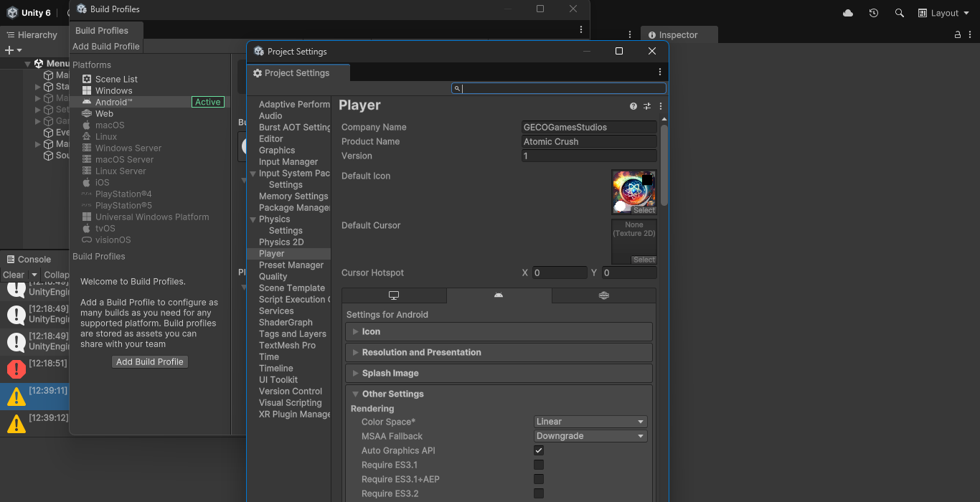The height and width of the screenshot is (502, 980).
Task: Clear the Console log
Action: click(x=14, y=275)
